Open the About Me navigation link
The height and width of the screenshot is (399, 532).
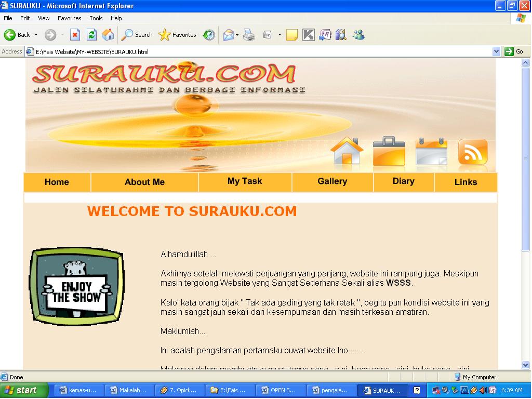coord(144,182)
